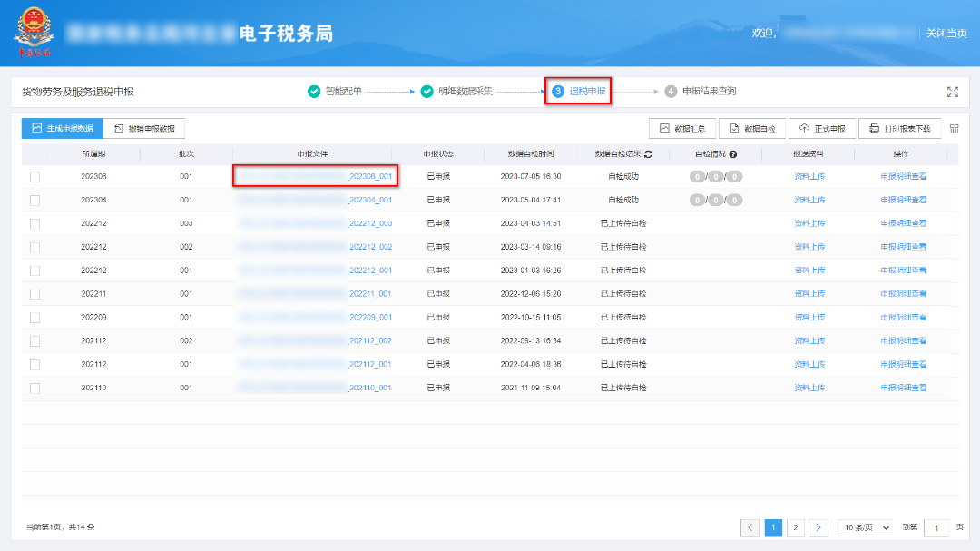The image size is (980, 551).
Task: Click 资料上传 in the 202211 row
Action: click(x=809, y=294)
